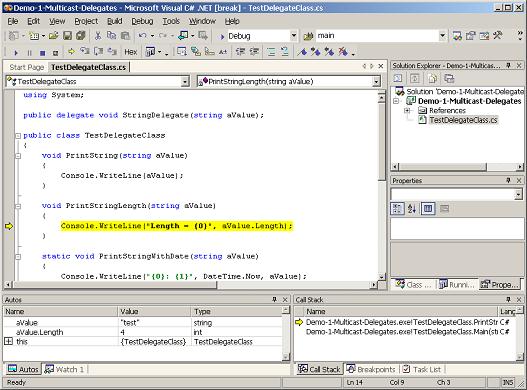The image size is (527, 390).
Task: Click the Step Over icon
Action: click(x=98, y=52)
